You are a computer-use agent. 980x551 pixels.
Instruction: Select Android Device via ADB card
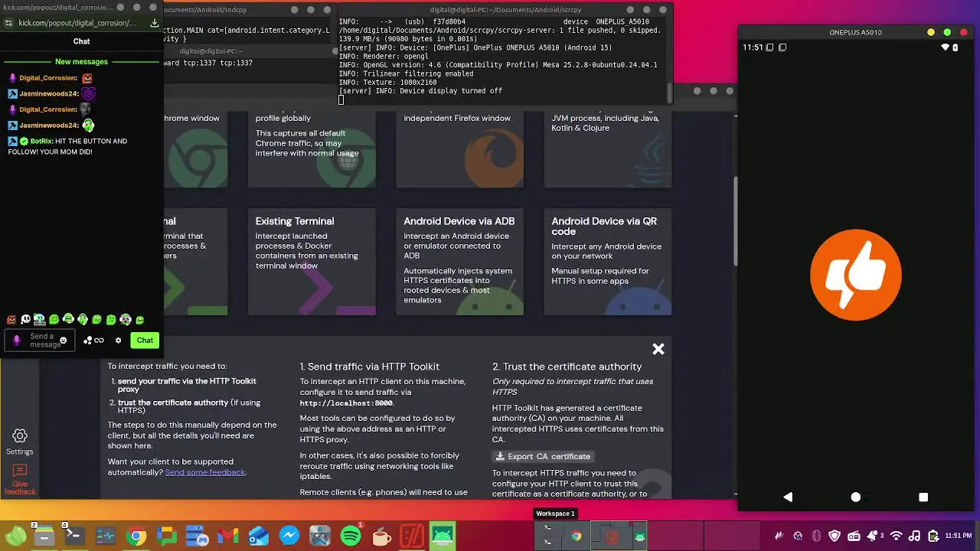point(459,261)
